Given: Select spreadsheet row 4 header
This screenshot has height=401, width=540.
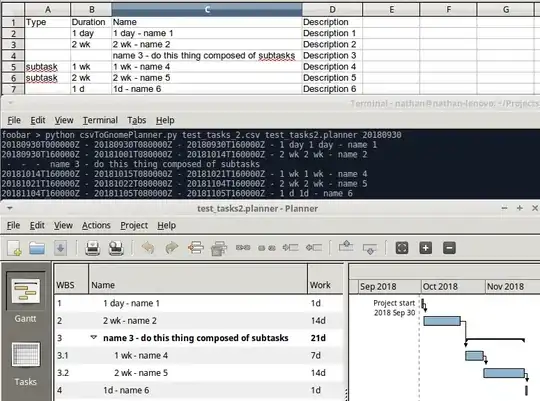Looking at the screenshot, I should click(x=13, y=56).
